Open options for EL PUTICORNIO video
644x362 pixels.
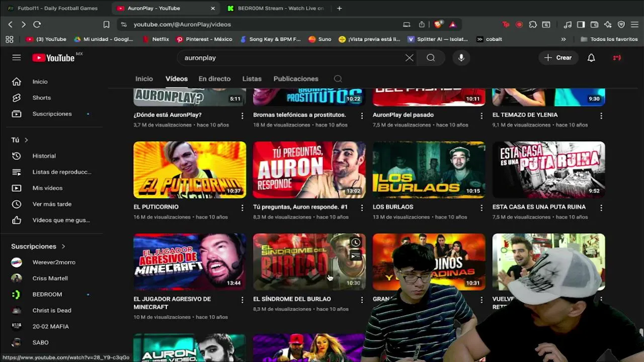click(242, 208)
